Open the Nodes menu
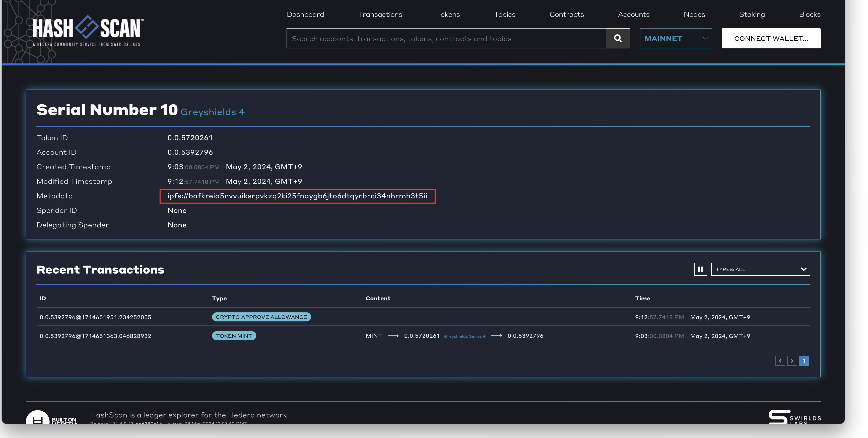The image size is (868, 438). (x=694, y=14)
